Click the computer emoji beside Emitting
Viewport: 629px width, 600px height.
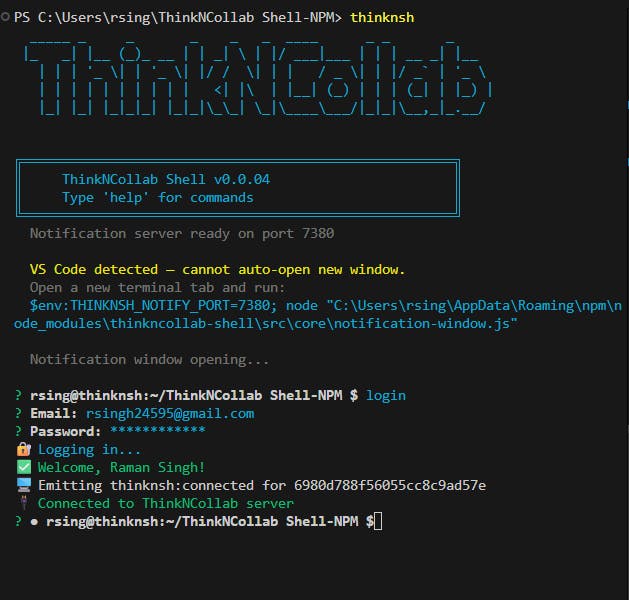[x=24, y=485]
